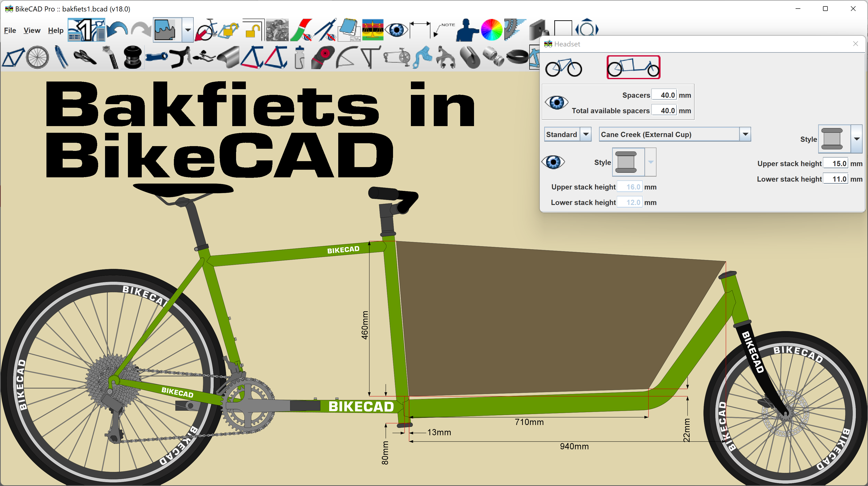
Task: Click the 12.0 lower stack height field
Action: pos(629,202)
